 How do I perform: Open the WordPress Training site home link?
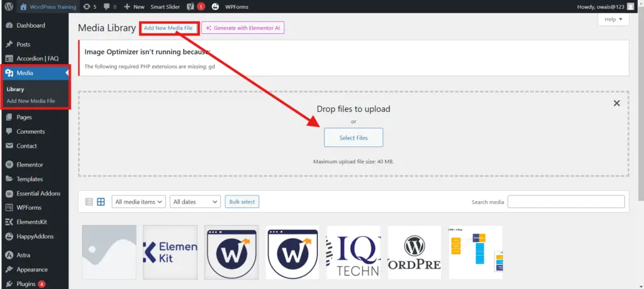tap(48, 6)
